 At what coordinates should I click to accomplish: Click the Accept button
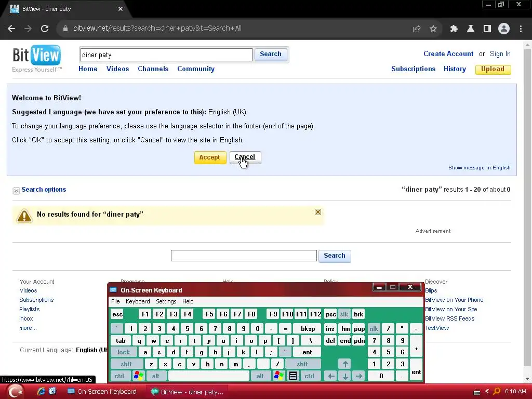click(210, 157)
